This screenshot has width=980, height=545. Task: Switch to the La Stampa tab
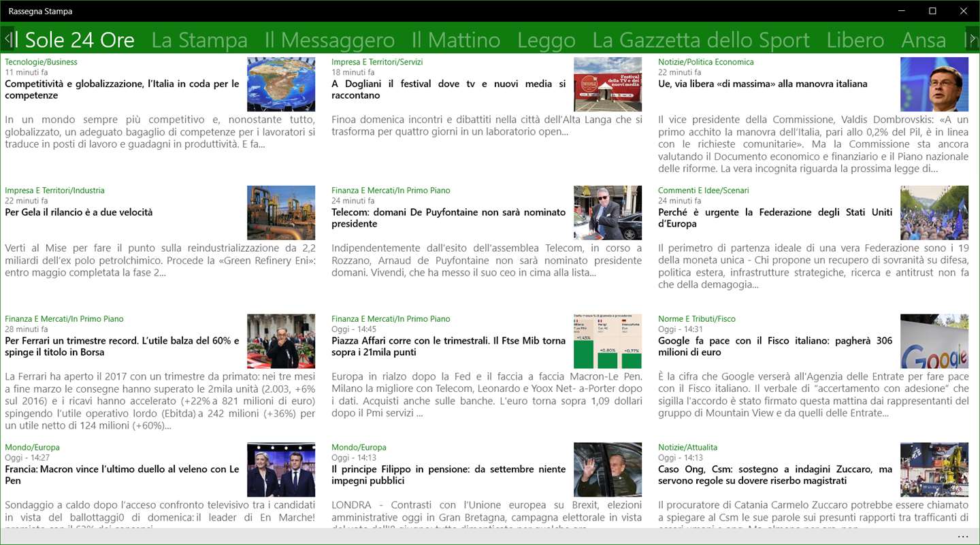point(199,40)
